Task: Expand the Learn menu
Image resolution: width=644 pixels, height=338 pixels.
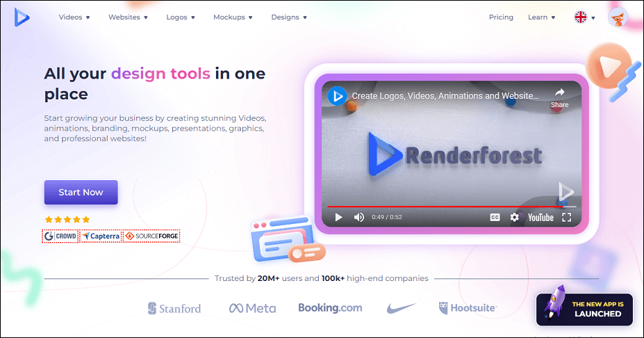Action: (x=542, y=17)
